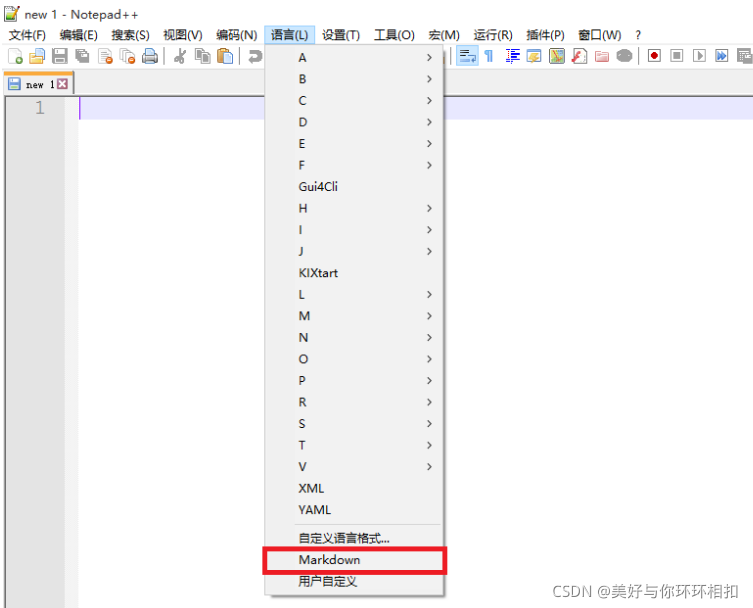The width and height of the screenshot is (753, 608).
Task: Open the 窗口(W) menu
Action: [x=599, y=35]
